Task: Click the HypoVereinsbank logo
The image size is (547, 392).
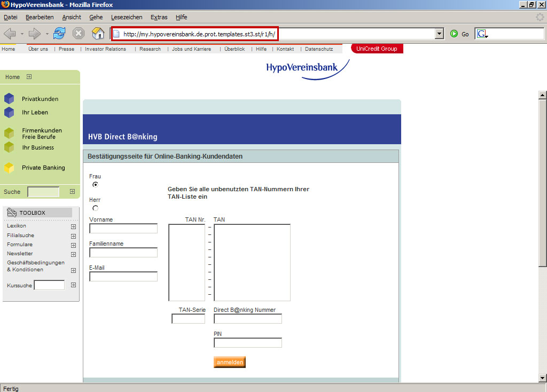Action: (x=307, y=69)
